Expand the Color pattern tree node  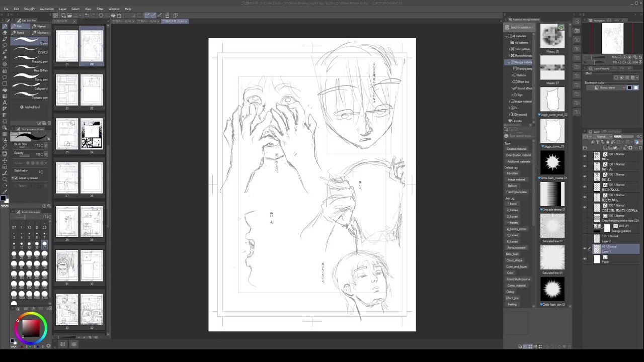point(510,49)
